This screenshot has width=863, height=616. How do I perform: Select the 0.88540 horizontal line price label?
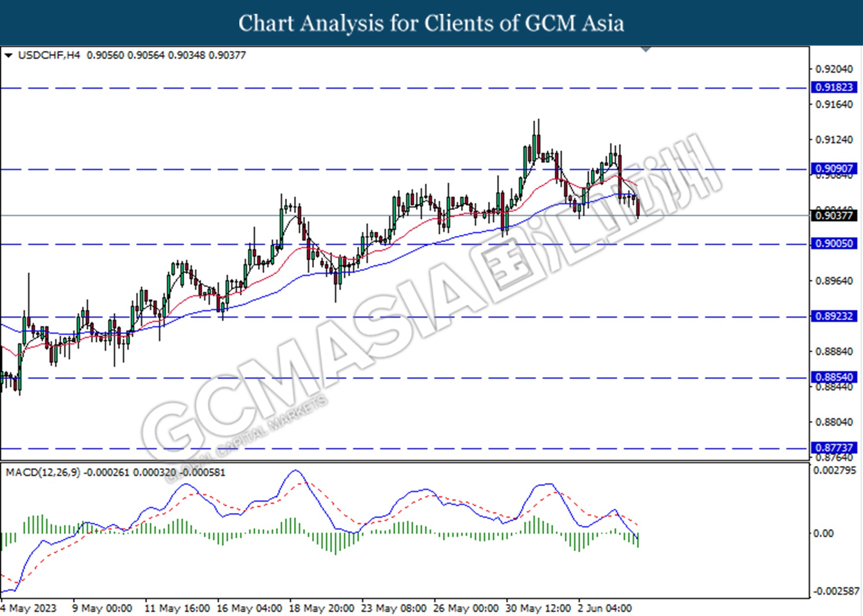834,377
